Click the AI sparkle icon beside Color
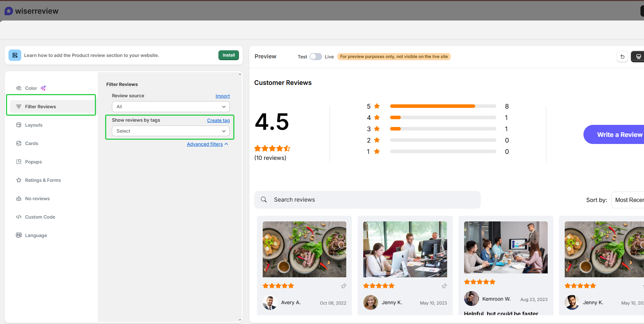Image resolution: width=644 pixels, height=324 pixels. [x=43, y=88]
